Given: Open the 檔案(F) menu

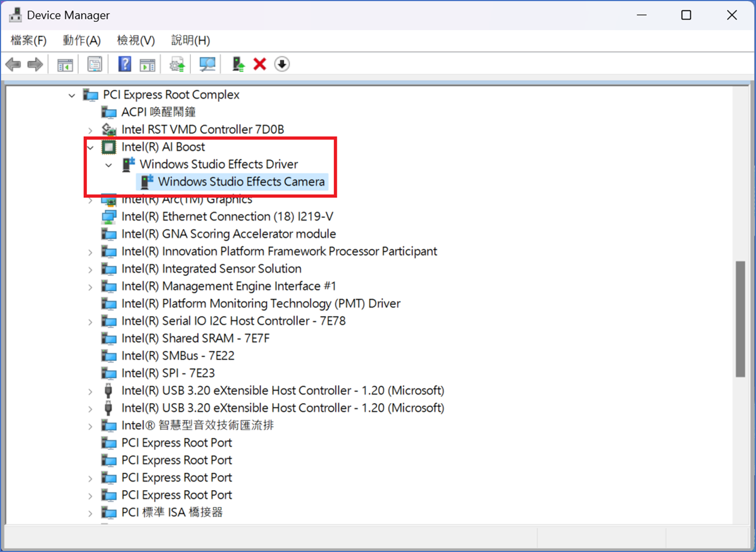Looking at the screenshot, I should click(x=28, y=40).
